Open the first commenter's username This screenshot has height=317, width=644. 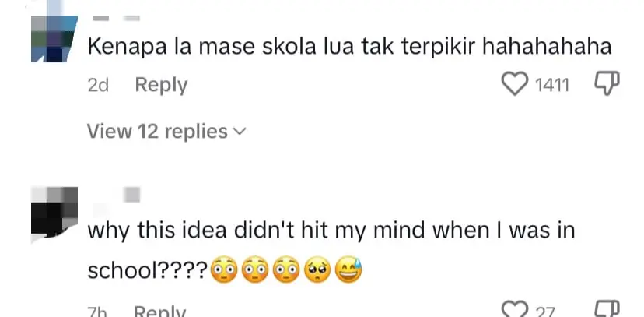pos(116,17)
